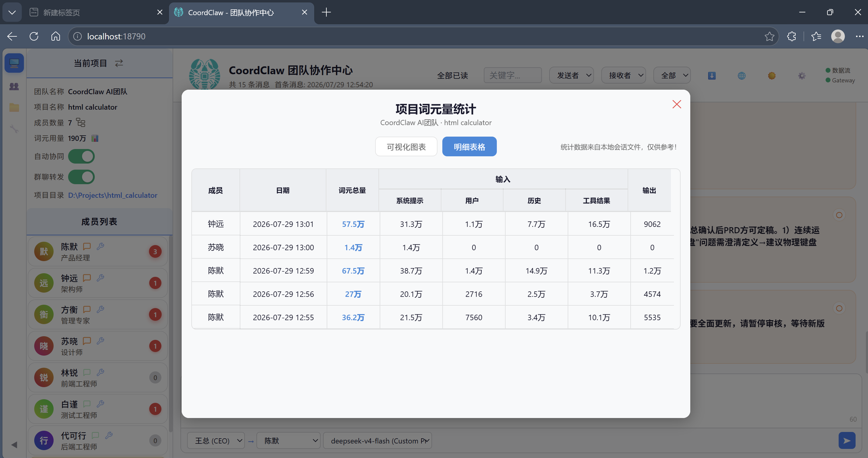Open the 全部 filter dropdown
Viewport: 868px width, 458px height.
coord(672,75)
